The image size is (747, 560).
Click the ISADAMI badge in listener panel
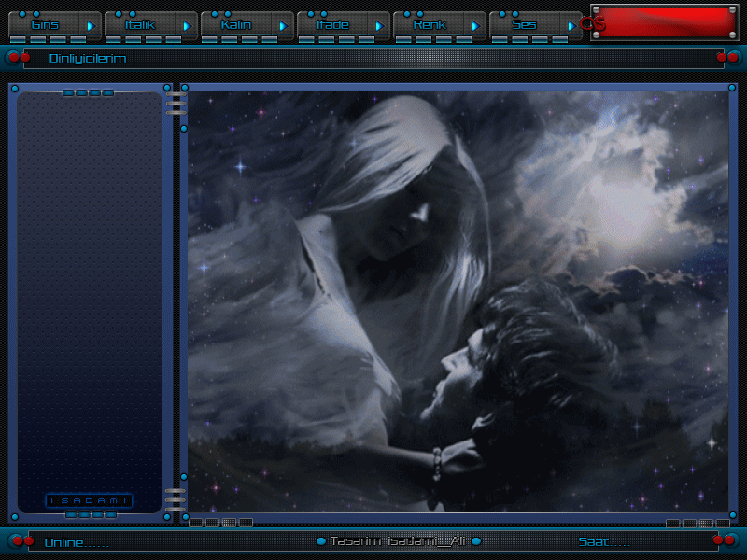(x=89, y=500)
